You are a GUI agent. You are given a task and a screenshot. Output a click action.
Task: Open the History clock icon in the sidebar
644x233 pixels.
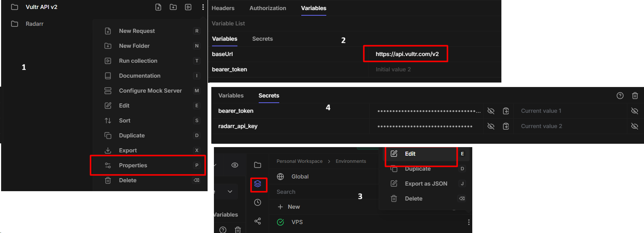pos(258,202)
